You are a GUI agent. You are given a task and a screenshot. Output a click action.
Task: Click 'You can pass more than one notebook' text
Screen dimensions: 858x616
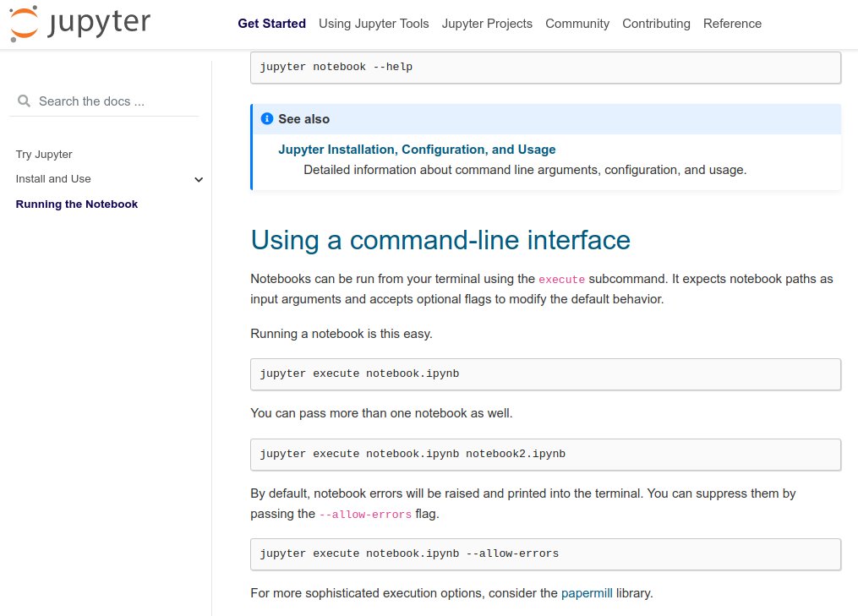coord(381,413)
